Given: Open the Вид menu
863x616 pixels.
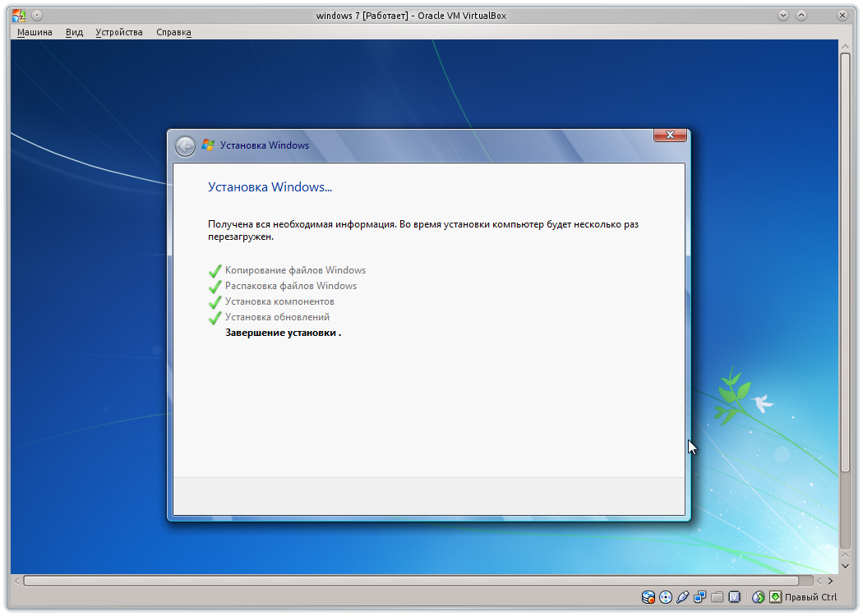Looking at the screenshot, I should [73, 31].
